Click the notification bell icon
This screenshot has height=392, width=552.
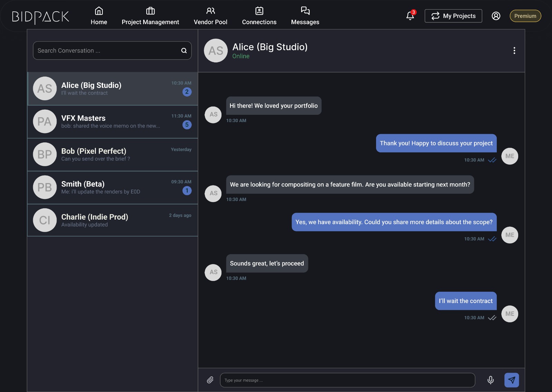coord(410,16)
